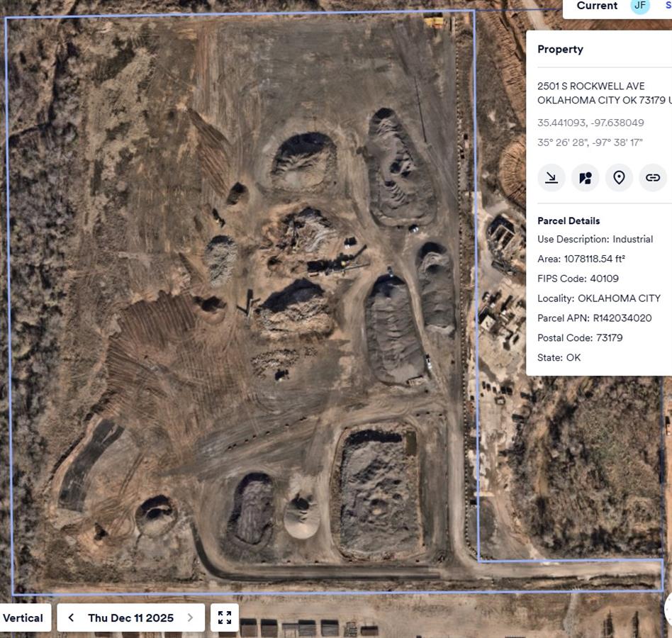The image size is (672, 638).
Task: Click the location pin icon
Action: click(x=619, y=178)
